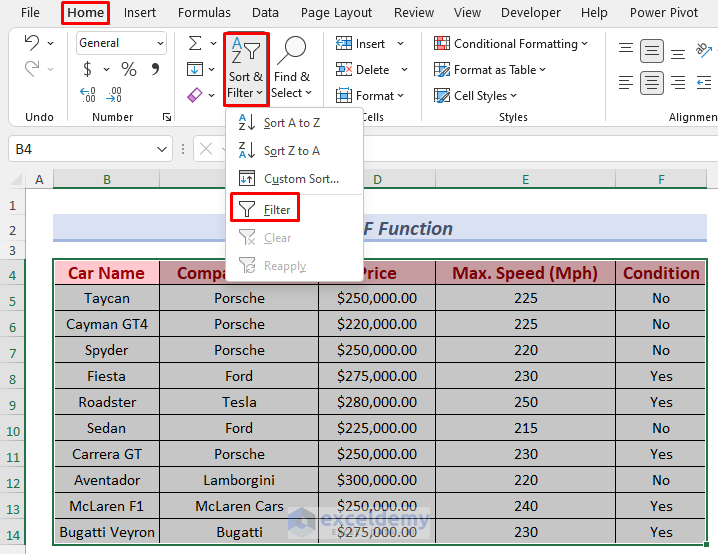The height and width of the screenshot is (554, 718).
Task: Switch to the Insert tab
Action: 140,12
